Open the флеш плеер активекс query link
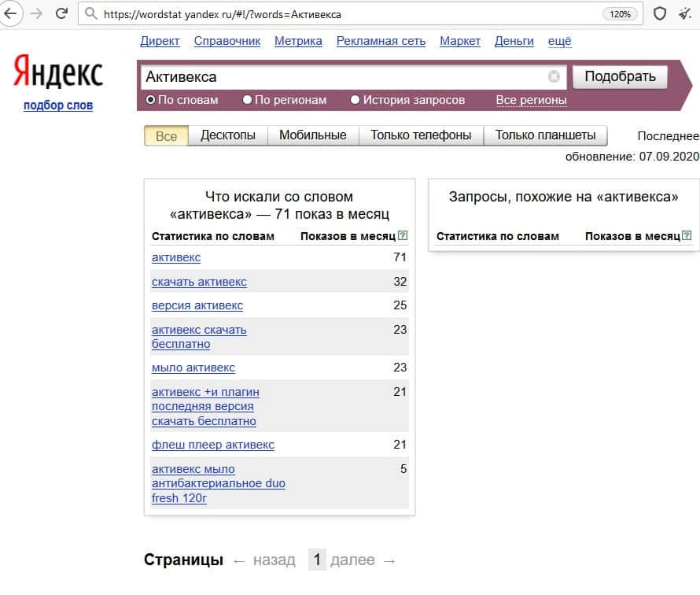700x595 pixels. click(213, 445)
